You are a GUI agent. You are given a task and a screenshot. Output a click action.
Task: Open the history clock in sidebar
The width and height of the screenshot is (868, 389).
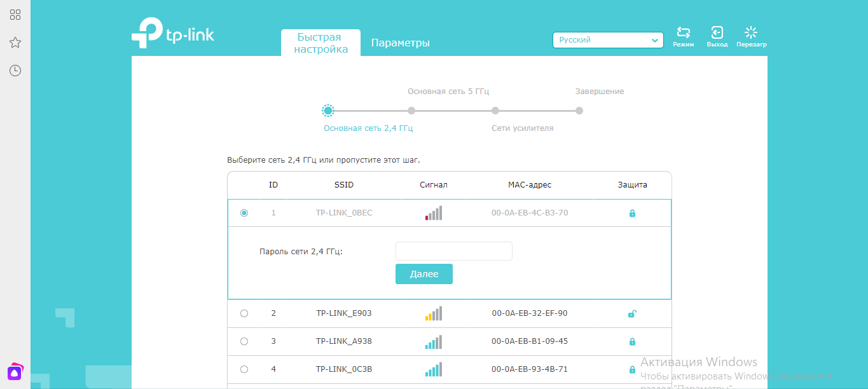(15, 71)
